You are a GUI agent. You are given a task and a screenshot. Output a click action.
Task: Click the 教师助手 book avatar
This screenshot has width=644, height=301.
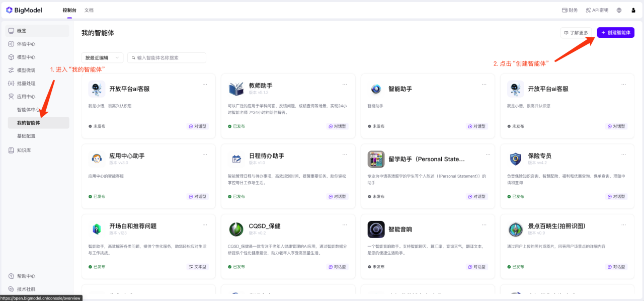click(236, 89)
